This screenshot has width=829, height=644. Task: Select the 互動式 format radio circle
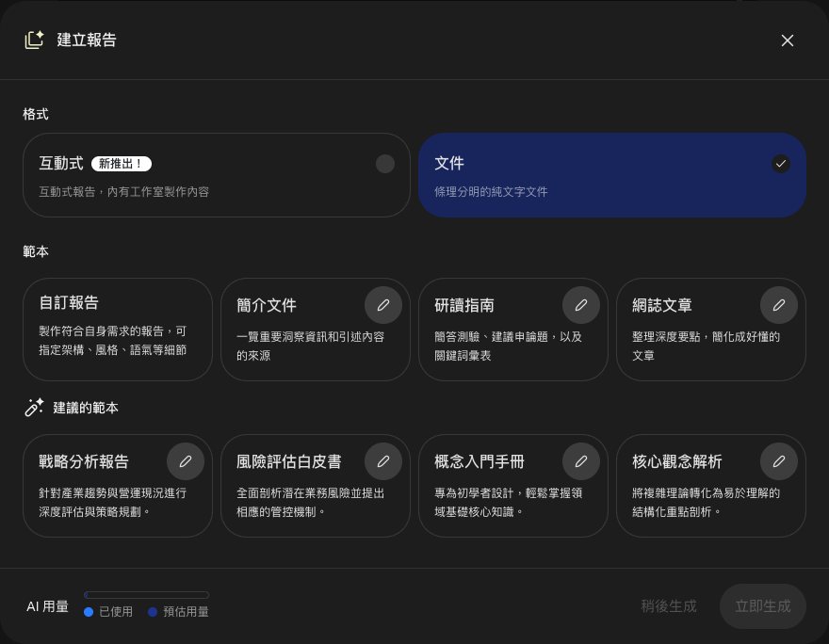click(385, 164)
